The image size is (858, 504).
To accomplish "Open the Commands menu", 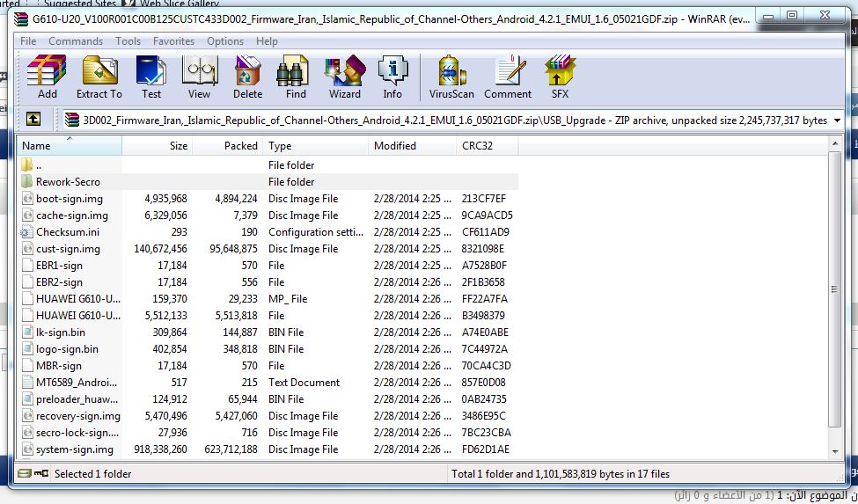I will (76, 41).
